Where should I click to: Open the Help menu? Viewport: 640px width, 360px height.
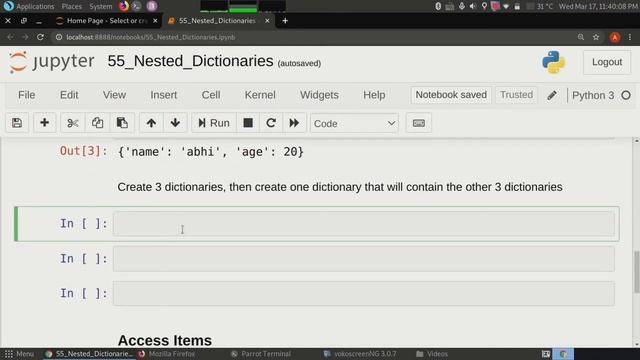[x=374, y=95]
